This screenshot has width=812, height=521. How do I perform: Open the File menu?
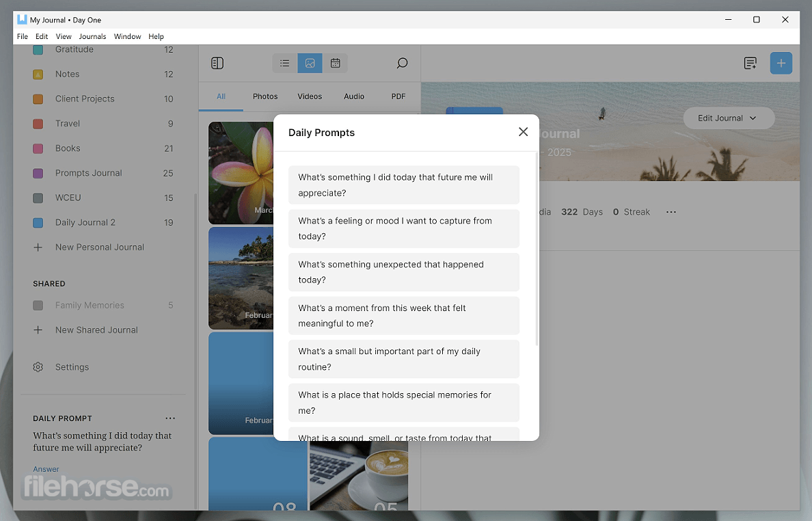point(23,36)
